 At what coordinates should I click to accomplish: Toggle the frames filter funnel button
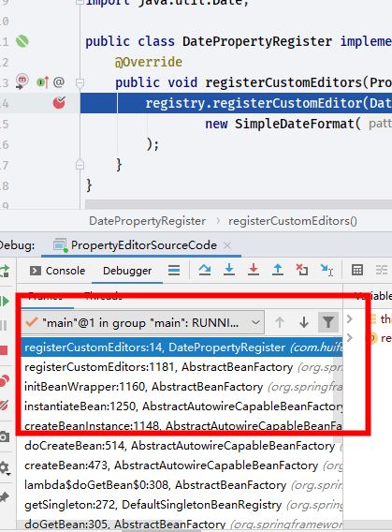click(328, 322)
